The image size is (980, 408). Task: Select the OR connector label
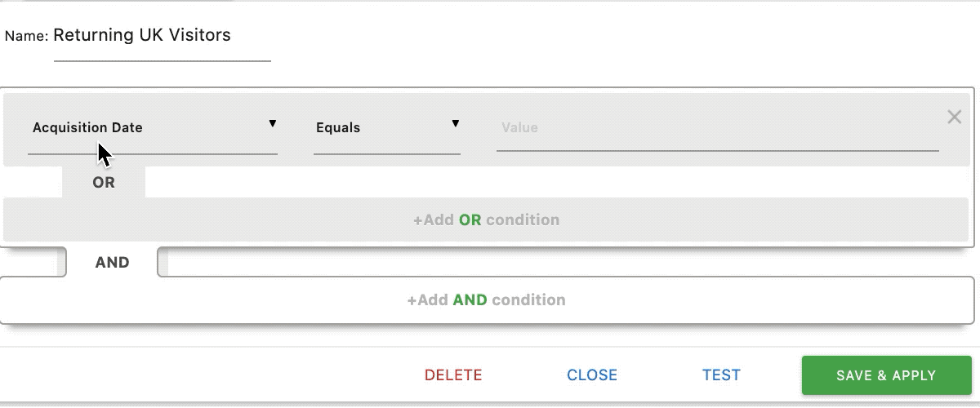tap(104, 182)
